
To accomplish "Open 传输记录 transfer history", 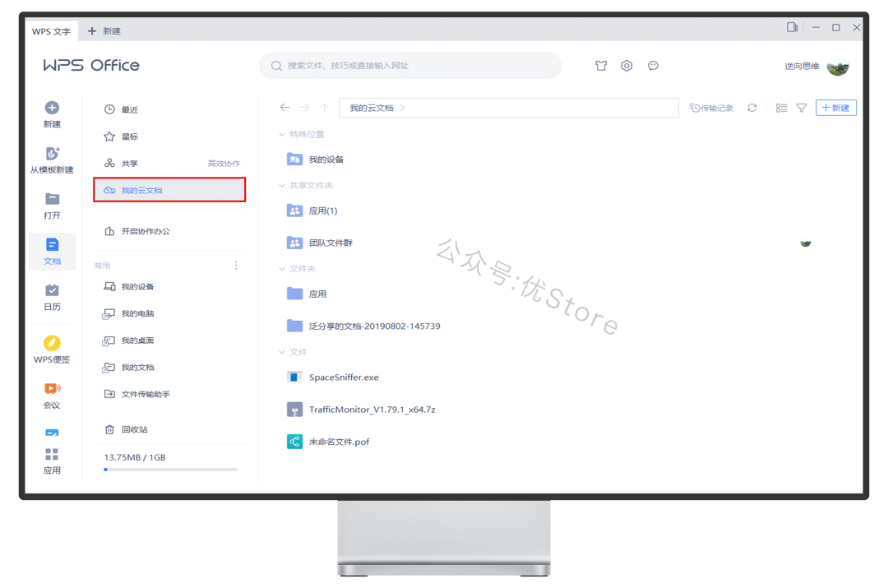I will pos(711,108).
